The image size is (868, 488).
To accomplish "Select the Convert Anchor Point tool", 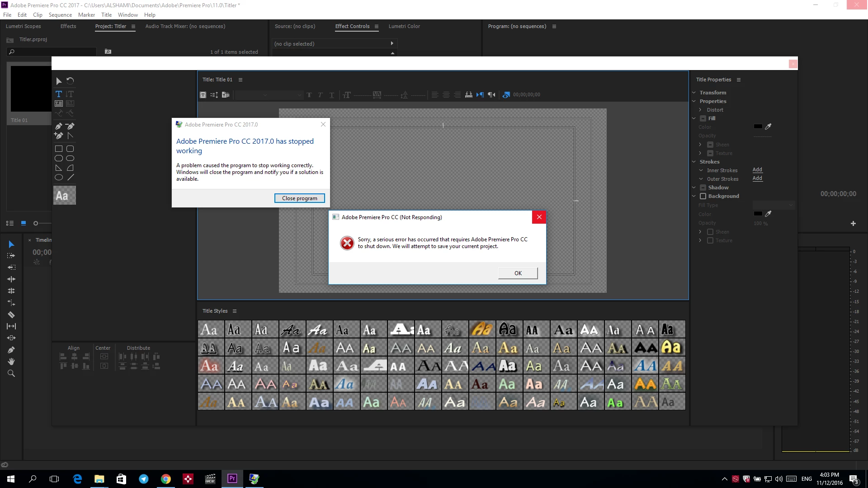I will 70,136.
